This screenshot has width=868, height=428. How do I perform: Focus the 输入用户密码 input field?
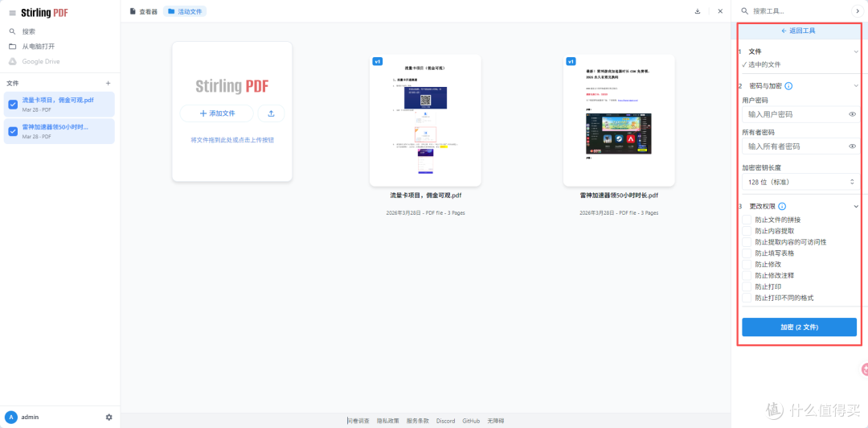(801, 115)
